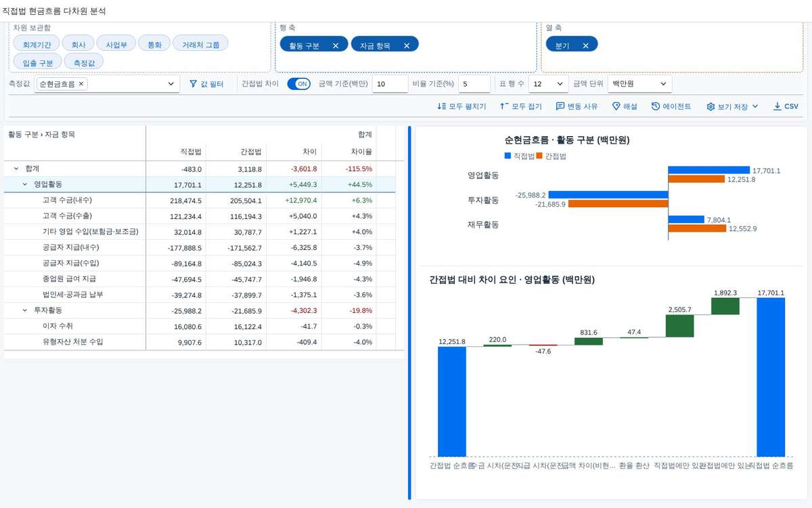The image size is (812, 508).
Task: Click the 해설 diamond icon
Action: pyautogui.click(x=616, y=106)
